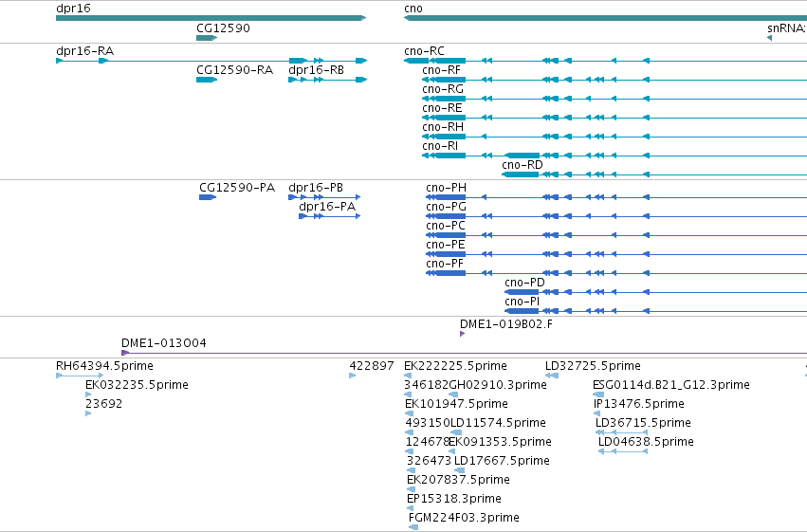The width and height of the screenshot is (807, 532).
Task: Choose the cno-RG transcript
Action: click(614, 99)
